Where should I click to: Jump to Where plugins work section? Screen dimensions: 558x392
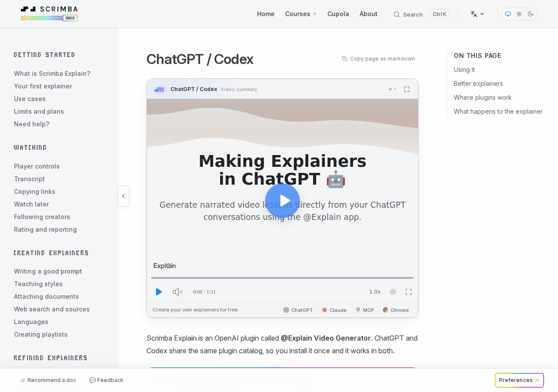[483, 98]
